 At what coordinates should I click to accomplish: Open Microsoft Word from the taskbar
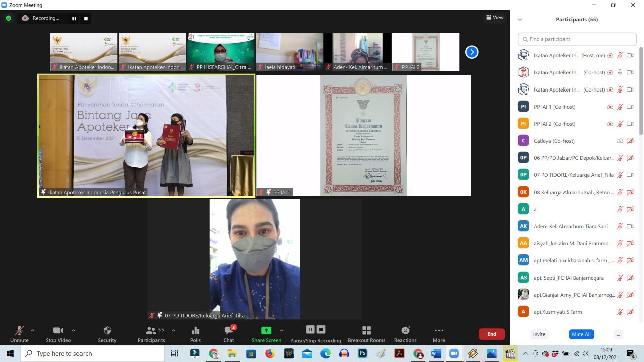(x=436, y=354)
